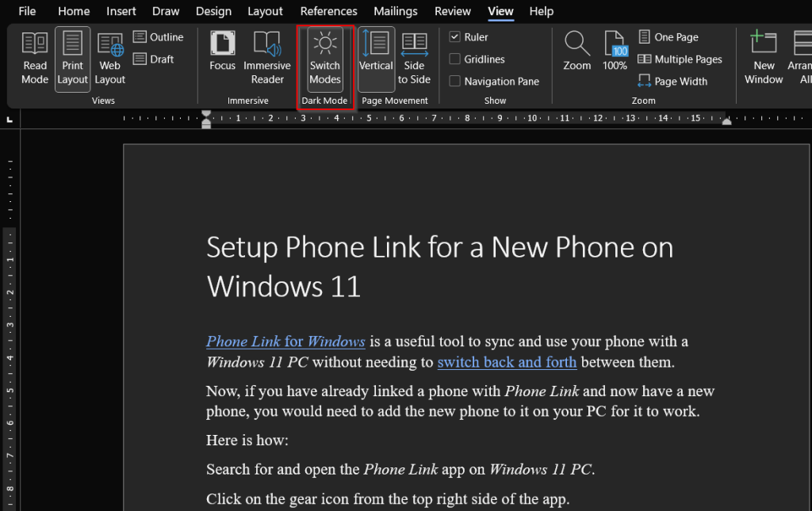Image resolution: width=812 pixels, height=511 pixels.
Task: Switch to the References tab
Action: [x=329, y=11]
